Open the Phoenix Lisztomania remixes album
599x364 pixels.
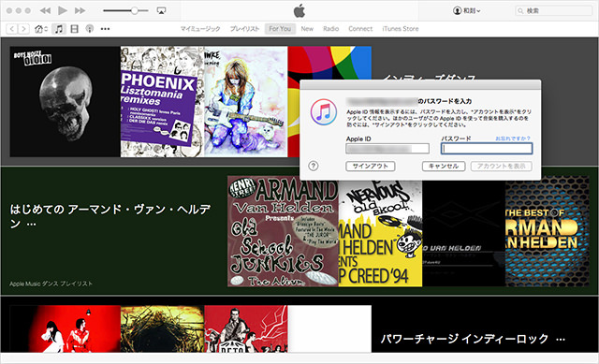coord(162,102)
